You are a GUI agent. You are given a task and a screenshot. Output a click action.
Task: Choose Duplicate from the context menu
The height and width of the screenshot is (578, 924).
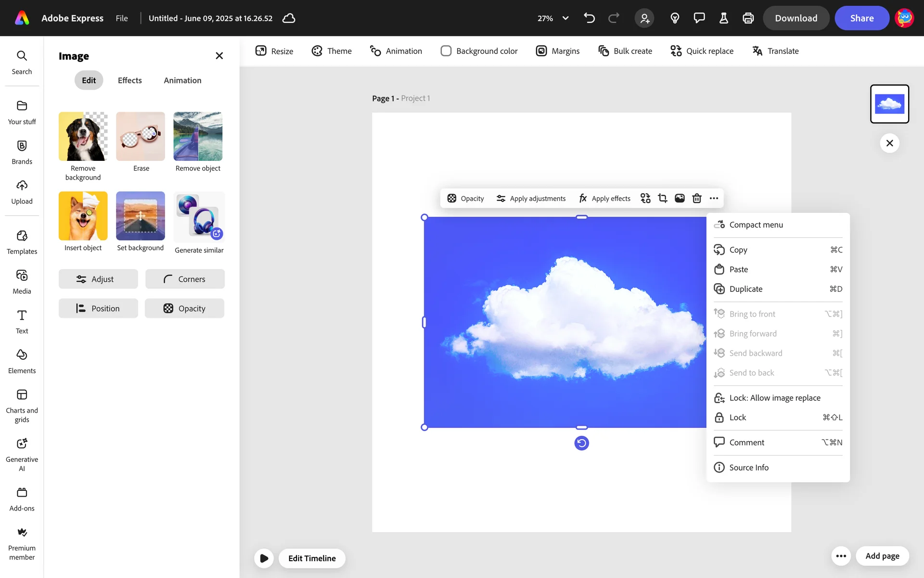pos(745,289)
